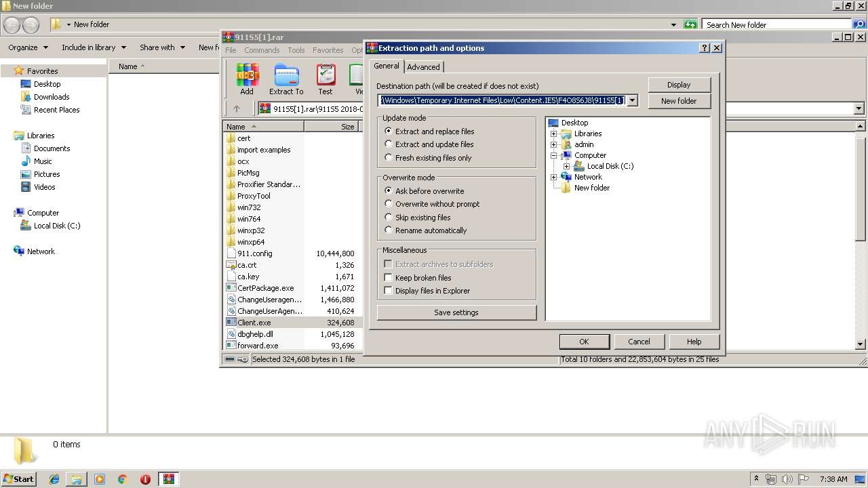Click the New folder button in dialog

point(679,101)
